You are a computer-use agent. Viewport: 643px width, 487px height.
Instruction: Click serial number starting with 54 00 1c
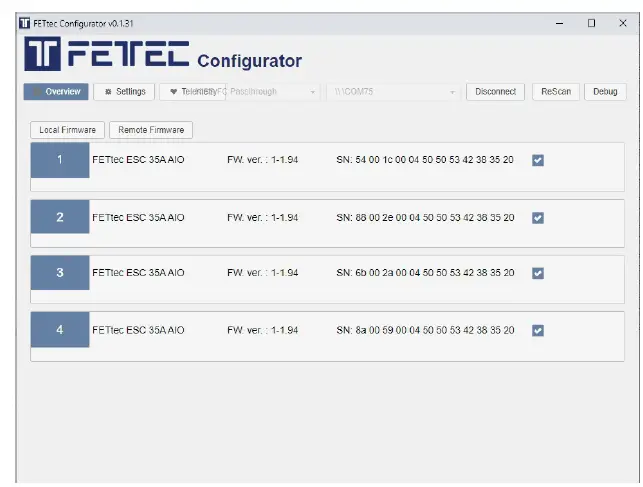click(425, 160)
